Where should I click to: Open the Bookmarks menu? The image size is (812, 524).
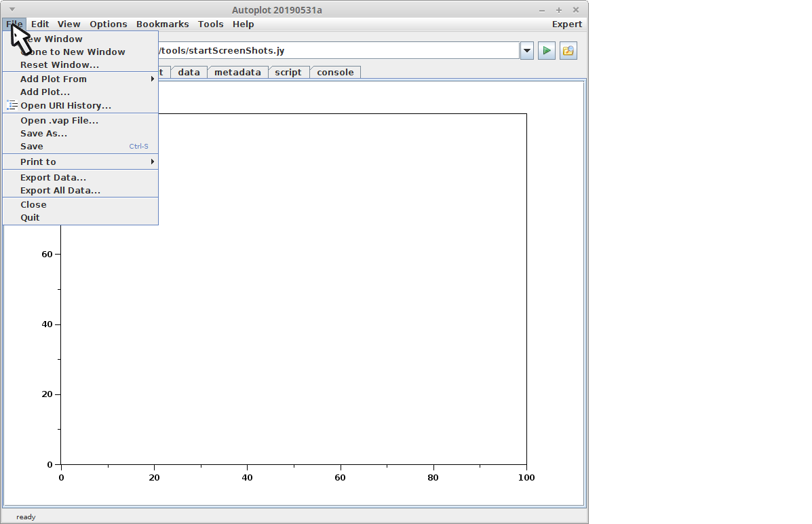pos(163,24)
